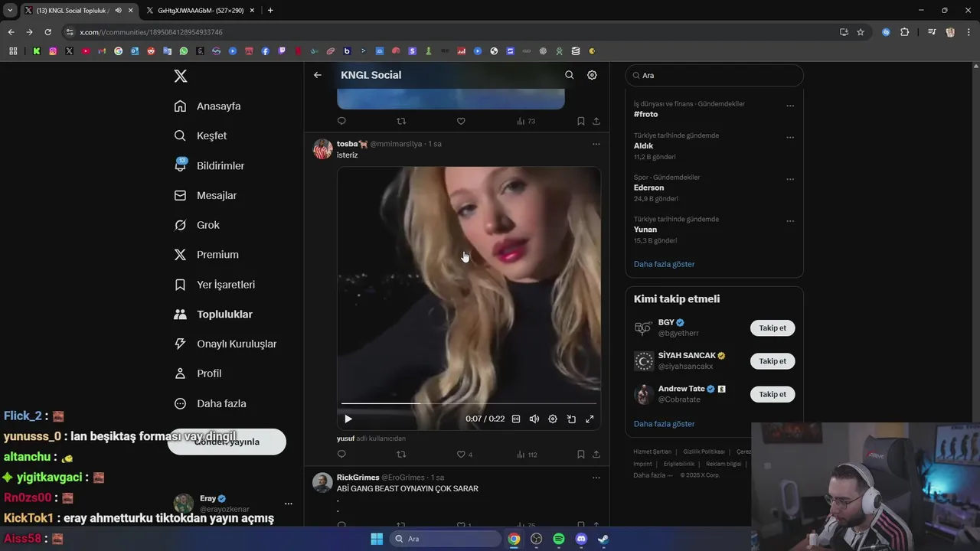This screenshot has height=551, width=980.
Task: Share tosba's post
Action: 596,455
